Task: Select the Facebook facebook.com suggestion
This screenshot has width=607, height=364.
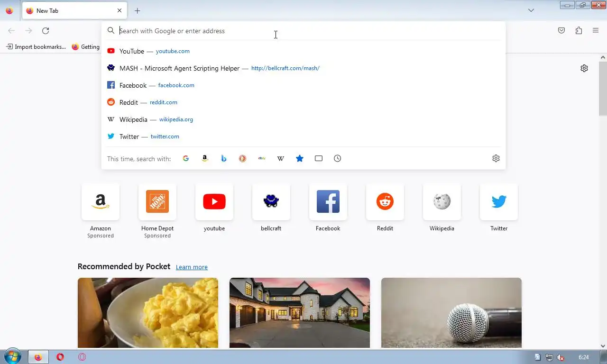Action: tap(303, 85)
